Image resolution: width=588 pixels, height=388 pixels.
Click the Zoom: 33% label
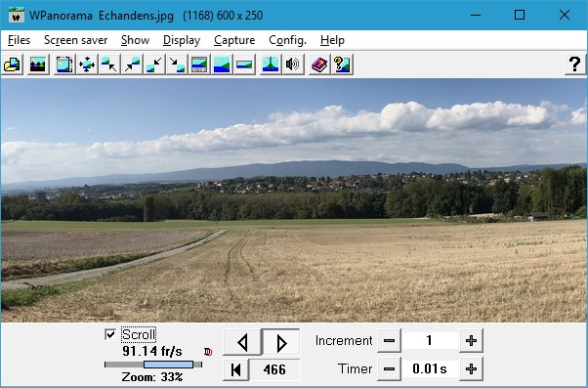pyautogui.click(x=152, y=376)
